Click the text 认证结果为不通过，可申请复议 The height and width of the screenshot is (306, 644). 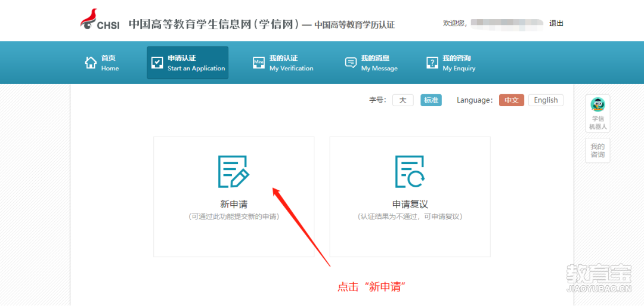tap(410, 217)
